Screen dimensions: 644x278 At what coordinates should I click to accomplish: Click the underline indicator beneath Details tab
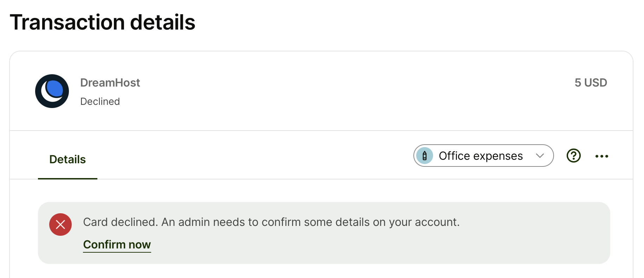(x=67, y=178)
